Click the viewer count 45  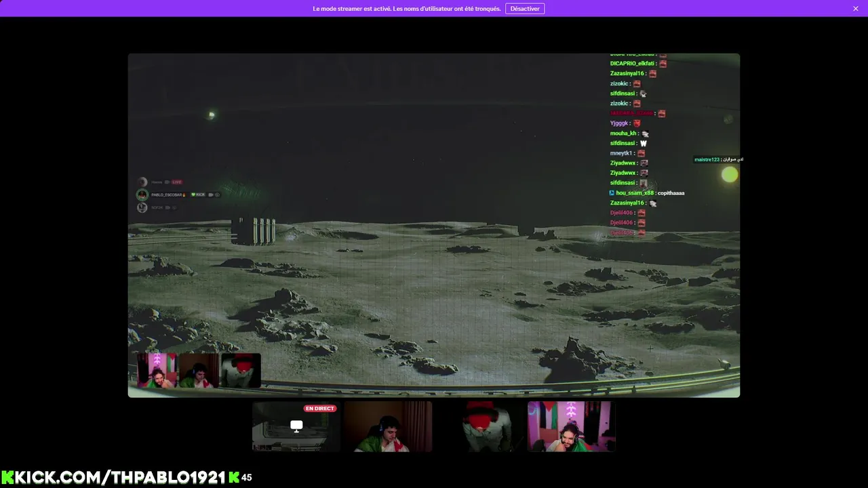(x=247, y=478)
